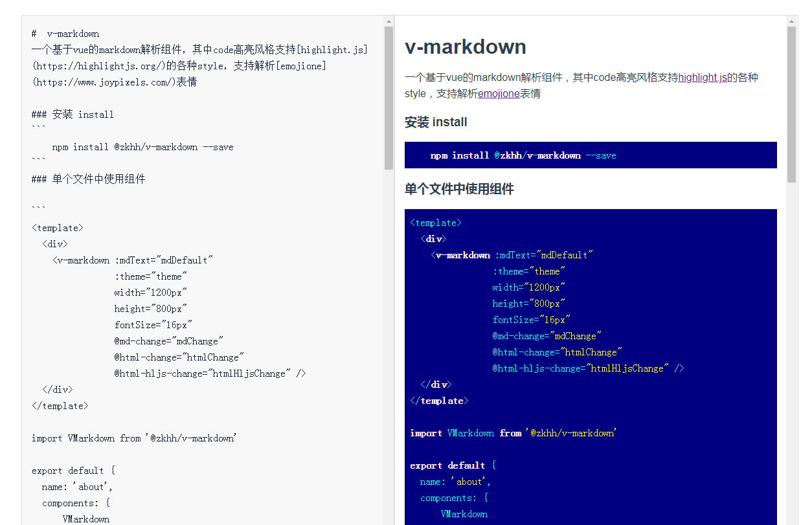Click the editor pane scrollbar thumb
The image size is (812, 525).
tap(389, 98)
